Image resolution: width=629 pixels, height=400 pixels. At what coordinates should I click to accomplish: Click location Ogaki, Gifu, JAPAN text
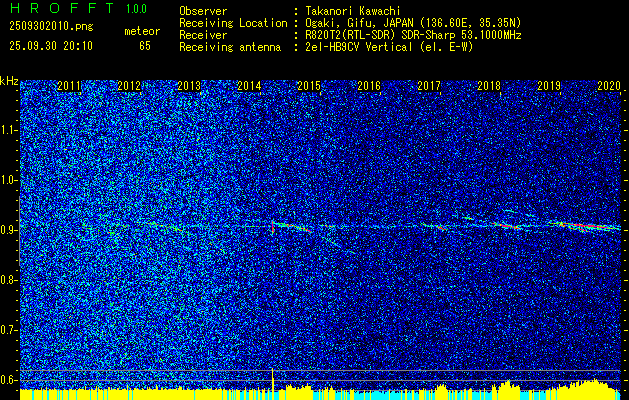413,23
